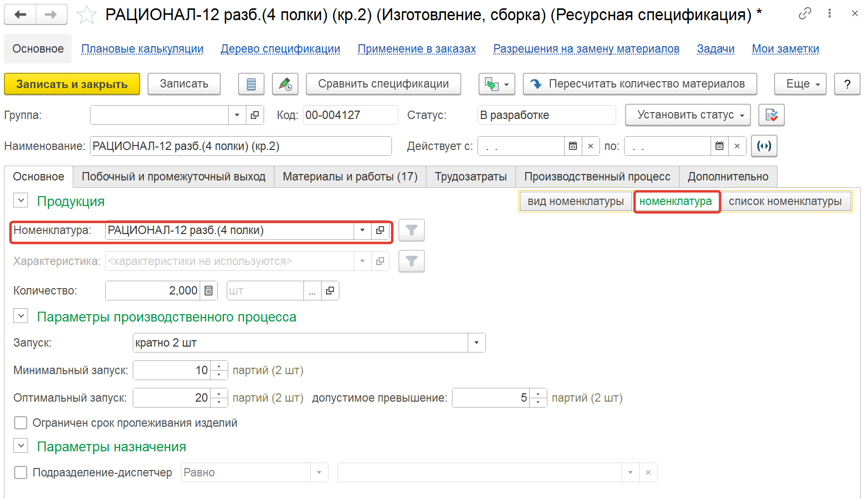Click the Наименование text field
This screenshot has width=868, height=499.
[x=240, y=146]
